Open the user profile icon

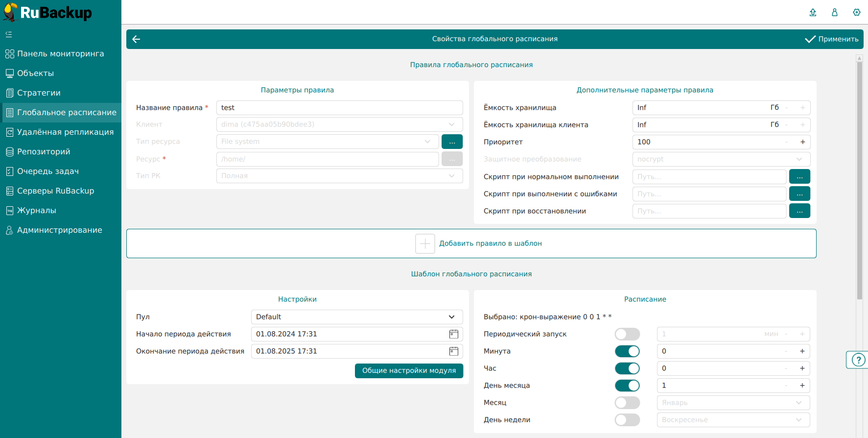click(835, 12)
